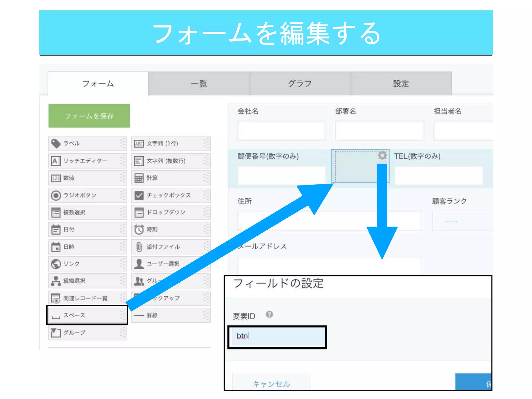Click the フィールドの設定 dialog title
The height and width of the screenshot is (399, 532).
coord(278,283)
